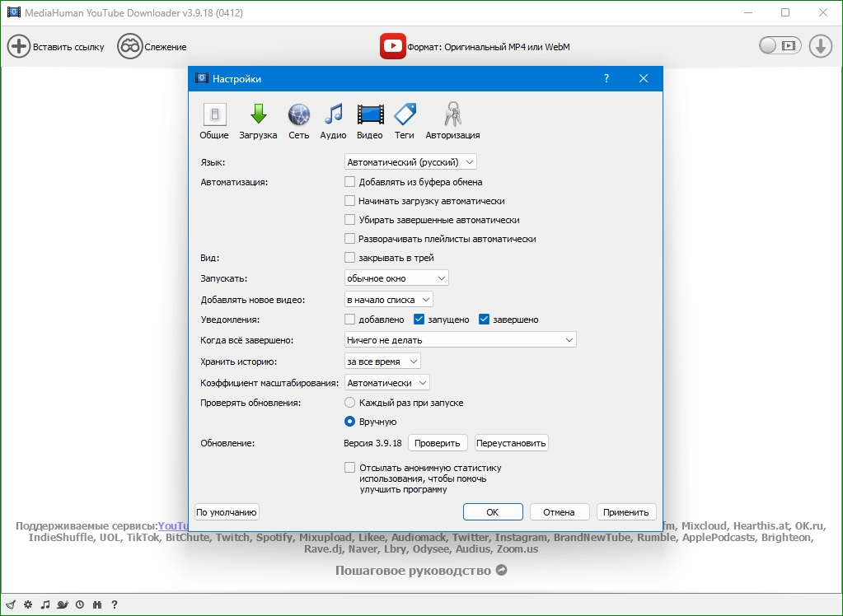Uncheck the 'запущено' notification checkbox

pyautogui.click(x=419, y=320)
